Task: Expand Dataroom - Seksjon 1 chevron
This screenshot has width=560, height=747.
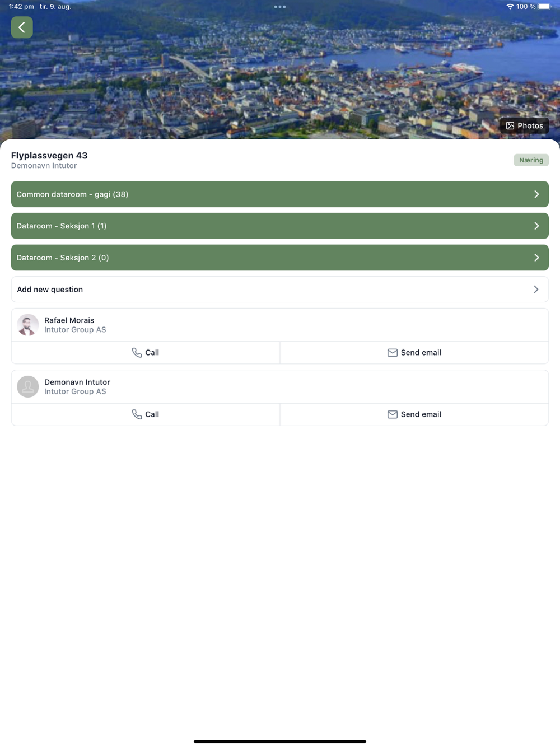Action: tap(536, 226)
